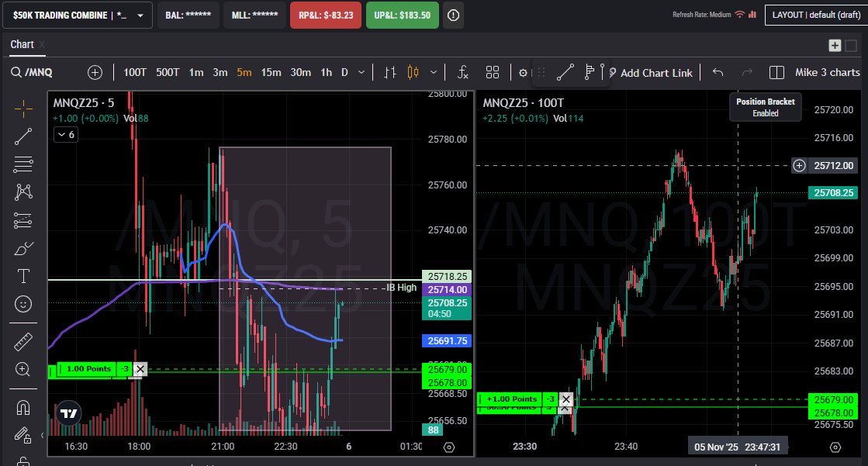Click the line tool in floating toolbar
The image size is (868, 466).
point(565,73)
